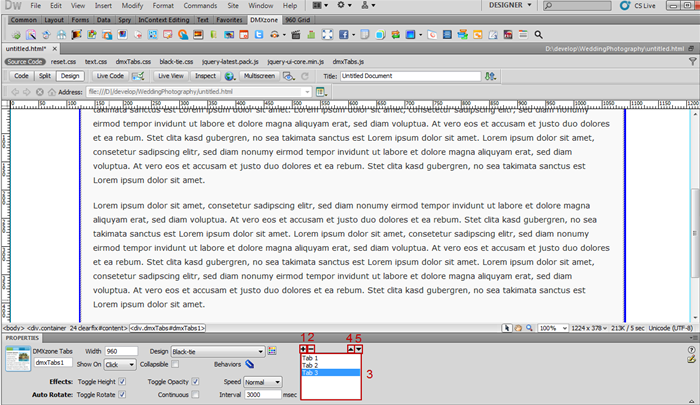Switch to Split view

point(45,75)
